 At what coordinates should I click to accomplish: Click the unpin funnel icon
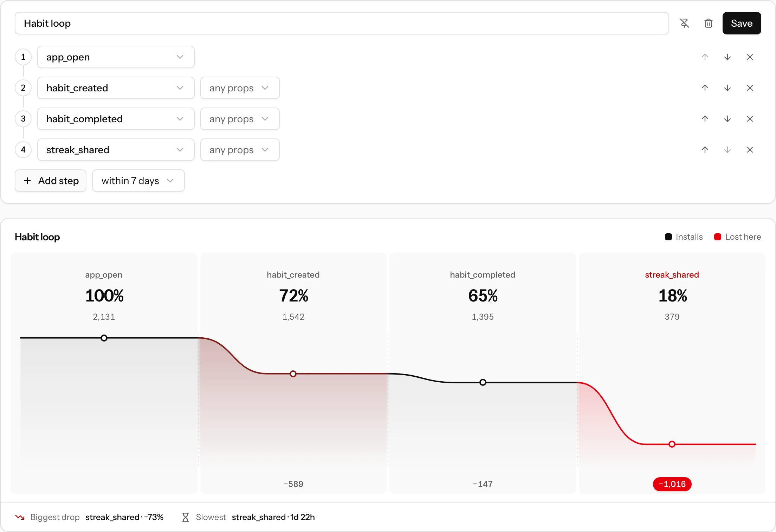pos(685,23)
